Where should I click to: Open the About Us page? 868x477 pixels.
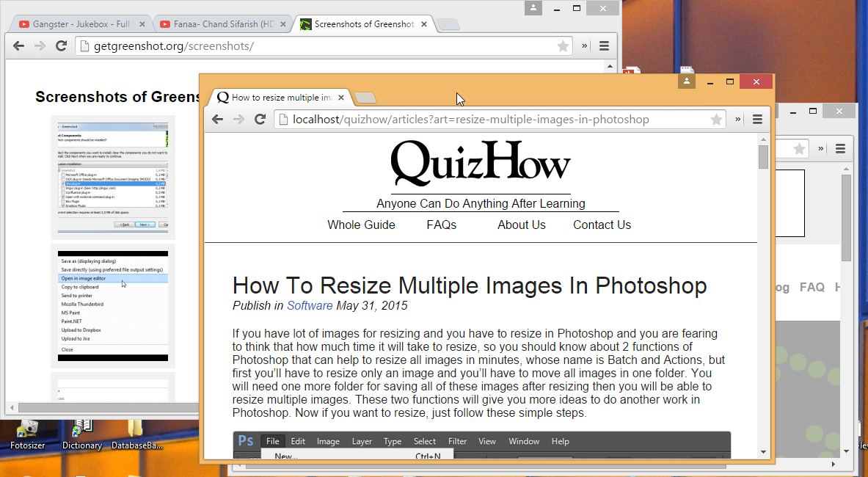(522, 225)
